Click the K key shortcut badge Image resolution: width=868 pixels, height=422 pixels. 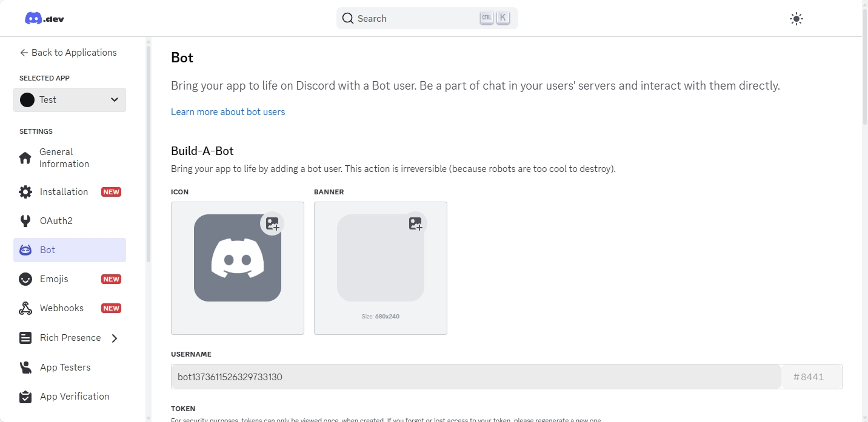pyautogui.click(x=502, y=18)
